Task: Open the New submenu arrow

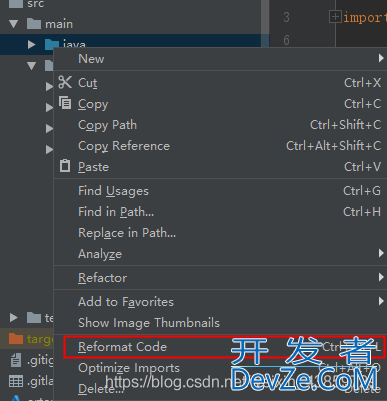Action: [381, 58]
